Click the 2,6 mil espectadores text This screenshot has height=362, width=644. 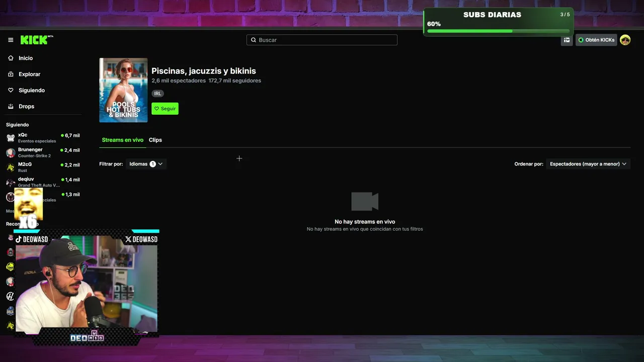pos(179,80)
